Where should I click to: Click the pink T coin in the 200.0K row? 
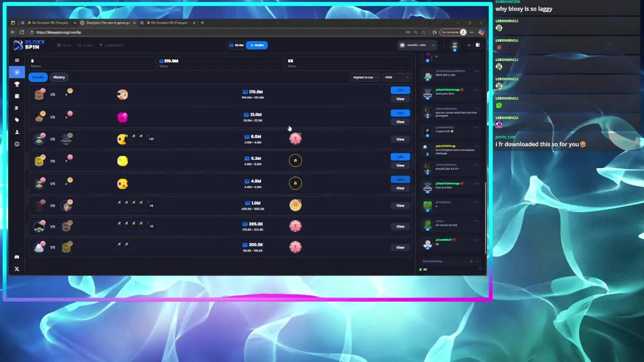(x=295, y=247)
